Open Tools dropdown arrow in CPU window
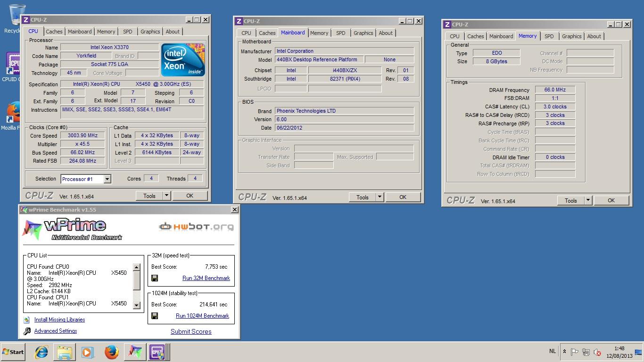Viewport: 644px width, 362px height. (166, 196)
